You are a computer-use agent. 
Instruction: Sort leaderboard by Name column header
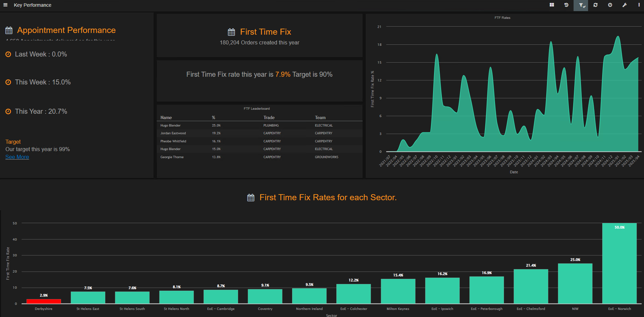tap(166, 117)
